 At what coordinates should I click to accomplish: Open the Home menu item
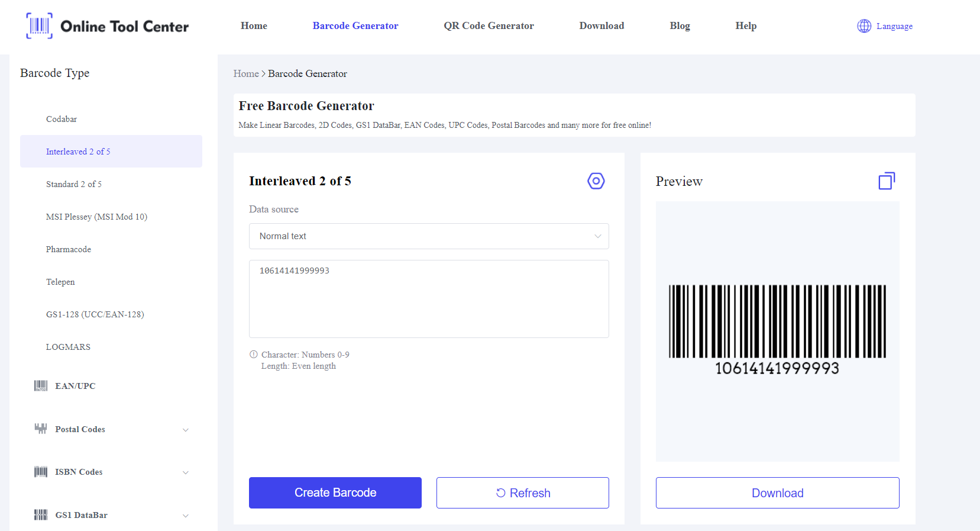click(x=254, y=26)
